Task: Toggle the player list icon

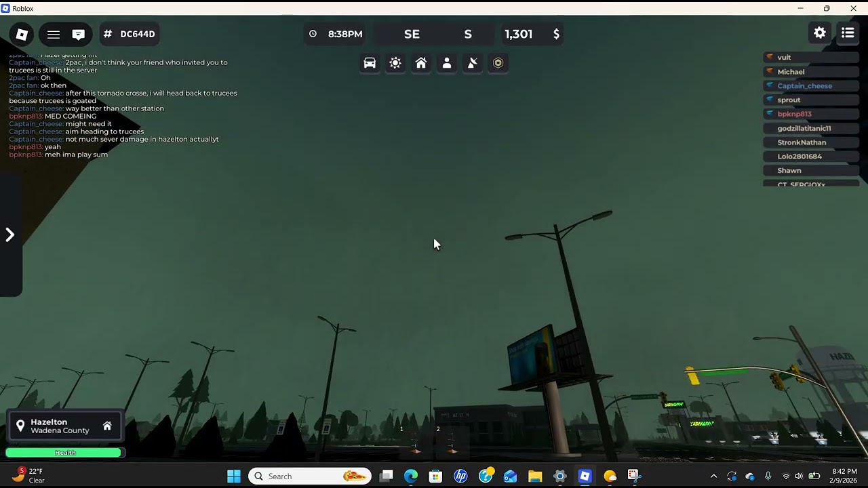Action: click(848, 33)
